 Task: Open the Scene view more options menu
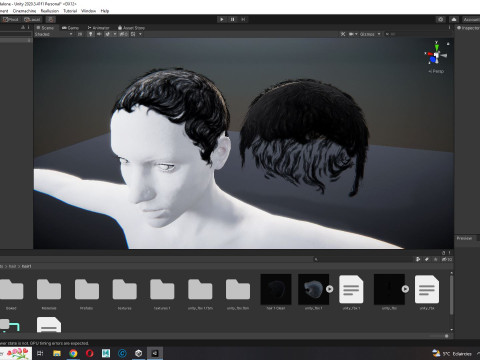449,28
